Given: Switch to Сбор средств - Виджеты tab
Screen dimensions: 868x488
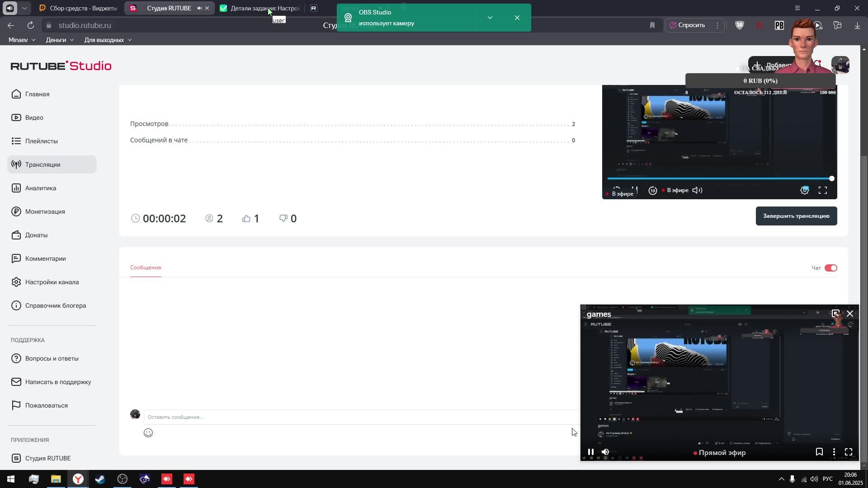Looking at the screenshot, I should (x=79, y=8).
